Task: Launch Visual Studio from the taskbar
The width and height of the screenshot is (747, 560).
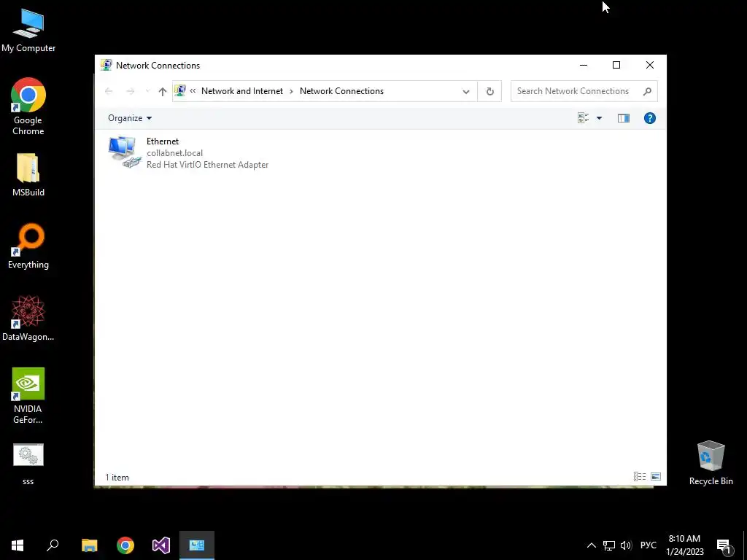Action: point(161,545)
